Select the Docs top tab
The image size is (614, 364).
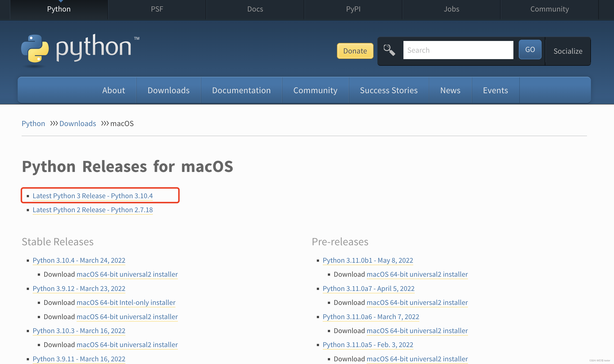pos(255,9)
